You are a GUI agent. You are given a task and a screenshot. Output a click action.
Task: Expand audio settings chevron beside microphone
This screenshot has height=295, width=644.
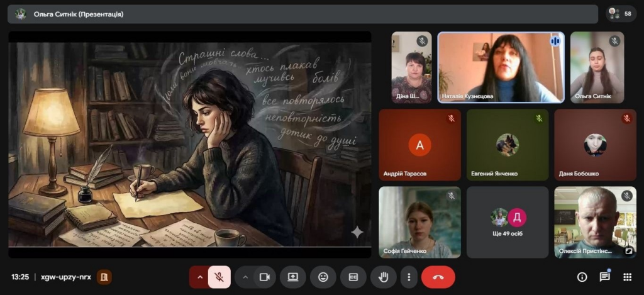200,277
